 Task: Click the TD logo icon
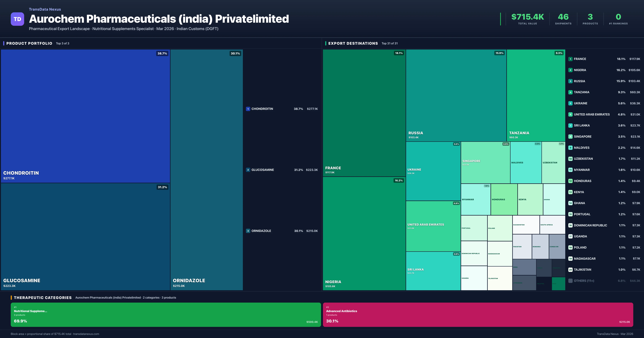click(17, 19)
